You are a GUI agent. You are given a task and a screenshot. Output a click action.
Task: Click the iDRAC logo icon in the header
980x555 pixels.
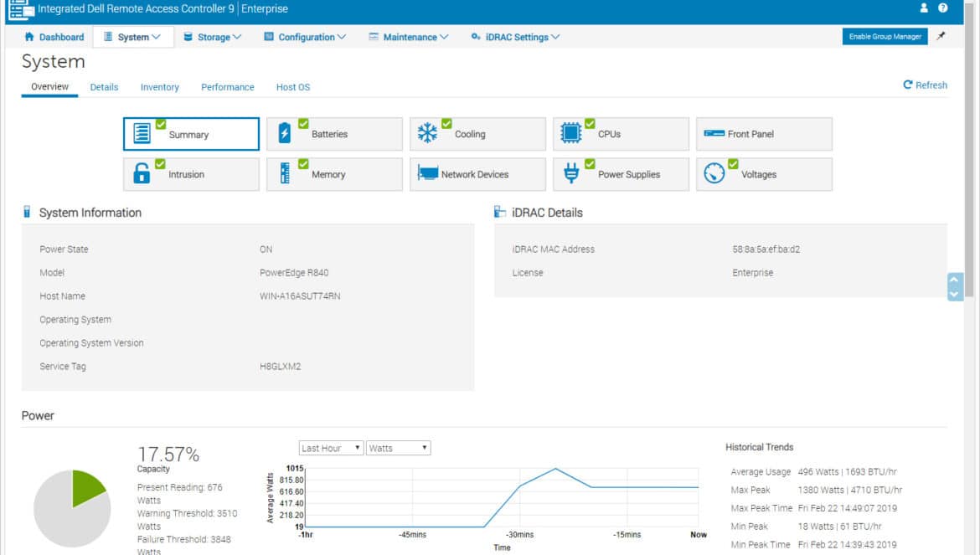coord(21,9)
